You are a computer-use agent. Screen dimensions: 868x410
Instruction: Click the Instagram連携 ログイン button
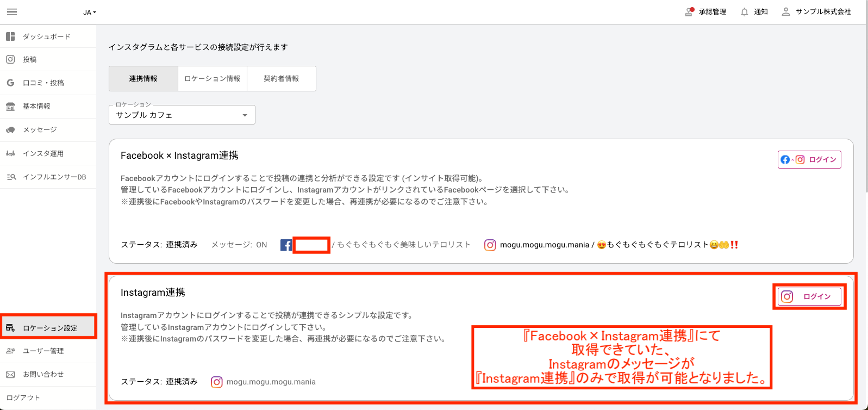pos(809,296)
